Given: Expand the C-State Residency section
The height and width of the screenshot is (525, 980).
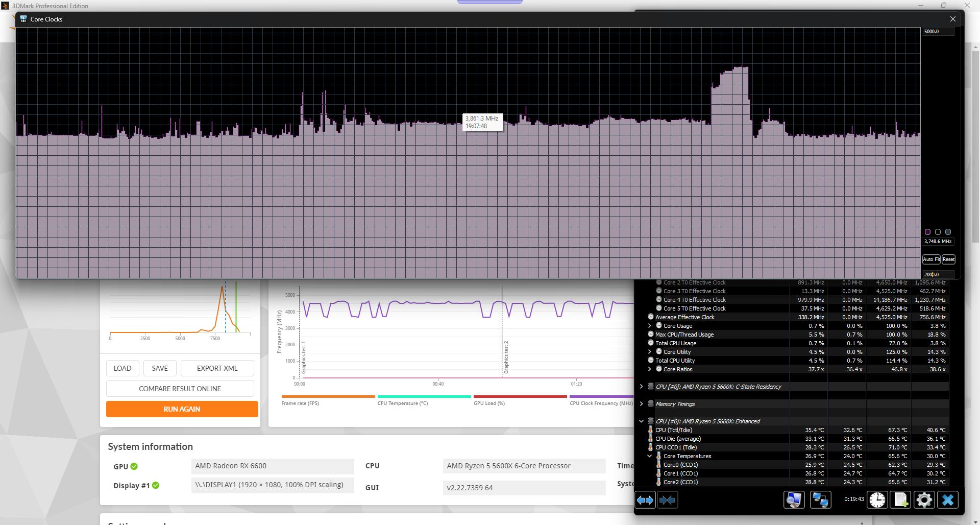Looking at the screenshot, I should [642, 387].
